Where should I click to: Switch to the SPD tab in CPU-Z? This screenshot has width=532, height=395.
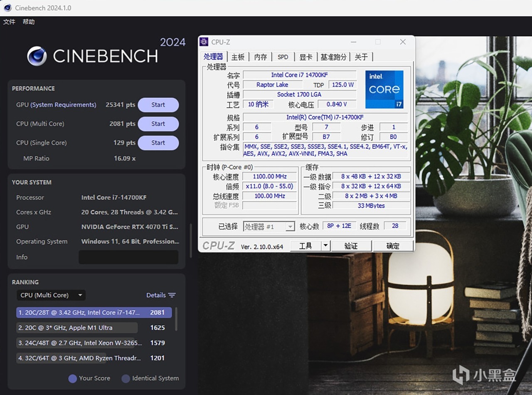click(283, 57)
